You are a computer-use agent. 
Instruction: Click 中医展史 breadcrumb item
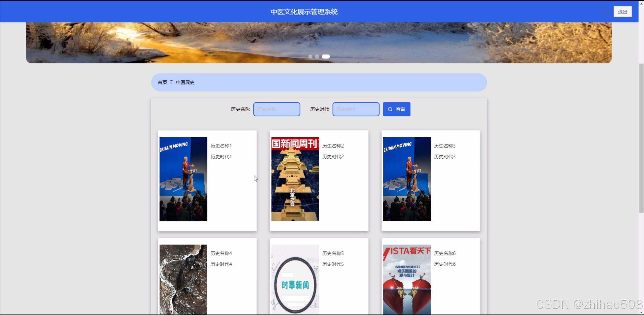[185, 82]
